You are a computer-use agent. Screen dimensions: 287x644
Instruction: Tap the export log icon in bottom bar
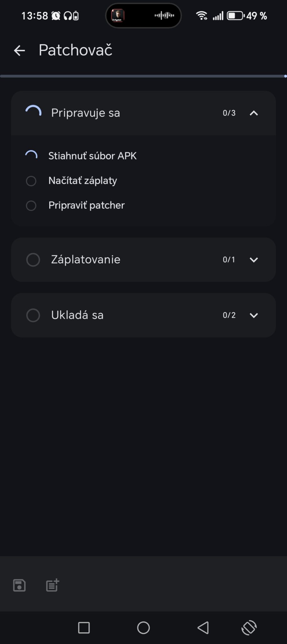click(52, 585)
